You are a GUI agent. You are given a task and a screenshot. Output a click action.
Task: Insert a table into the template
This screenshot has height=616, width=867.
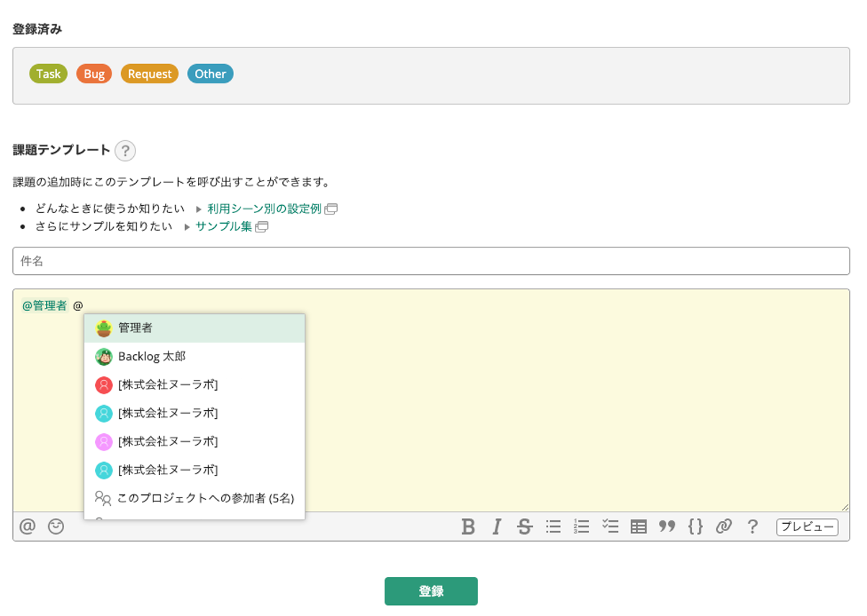(639, 527)
